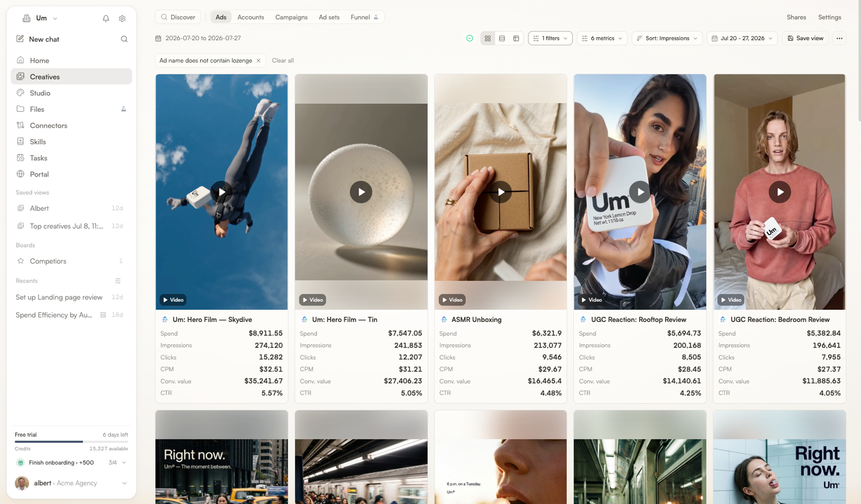Play the Hero Film — Skydive video
The width and height of the screenshot is (861, 504).
pyautogui.click(x=221, y=192)
